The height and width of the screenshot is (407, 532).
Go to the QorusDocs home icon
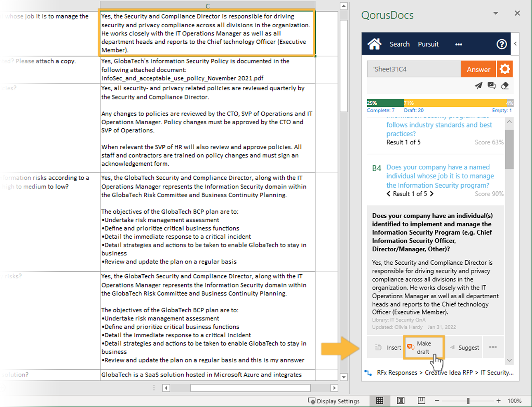tap(374, 44)
